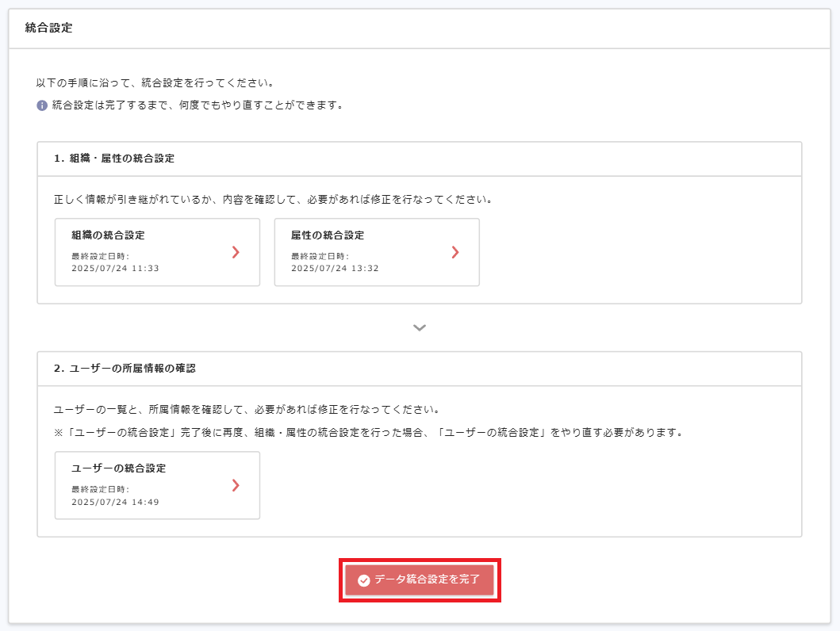Click checkmark icon inside the completion button
Screen dimensions: 840x631
coord(362,580)
